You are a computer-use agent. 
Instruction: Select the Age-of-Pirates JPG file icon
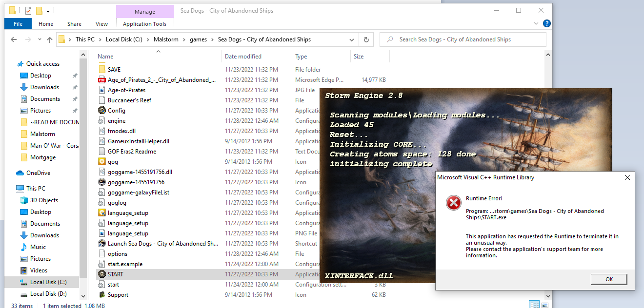coord(102,90)
